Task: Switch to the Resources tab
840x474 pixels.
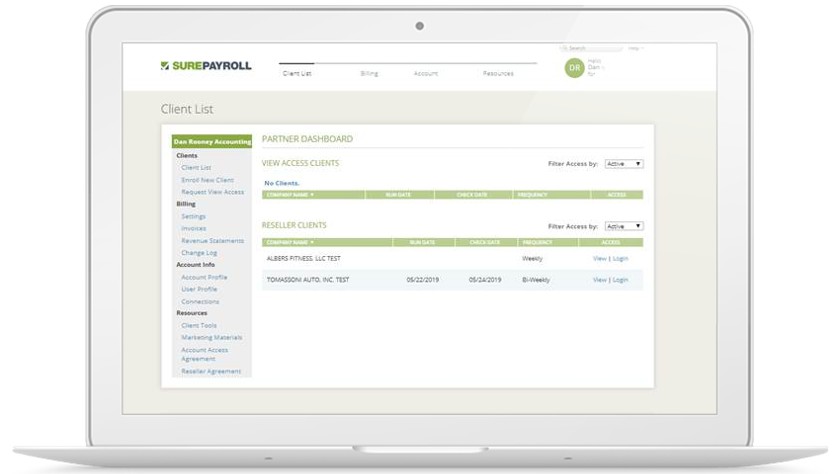Action: [x=498, y=73]
